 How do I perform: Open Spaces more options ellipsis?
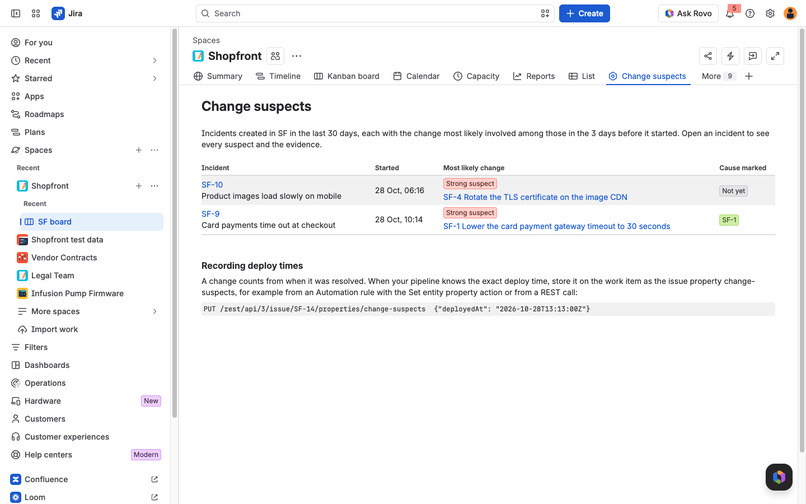tap(154, 150)
